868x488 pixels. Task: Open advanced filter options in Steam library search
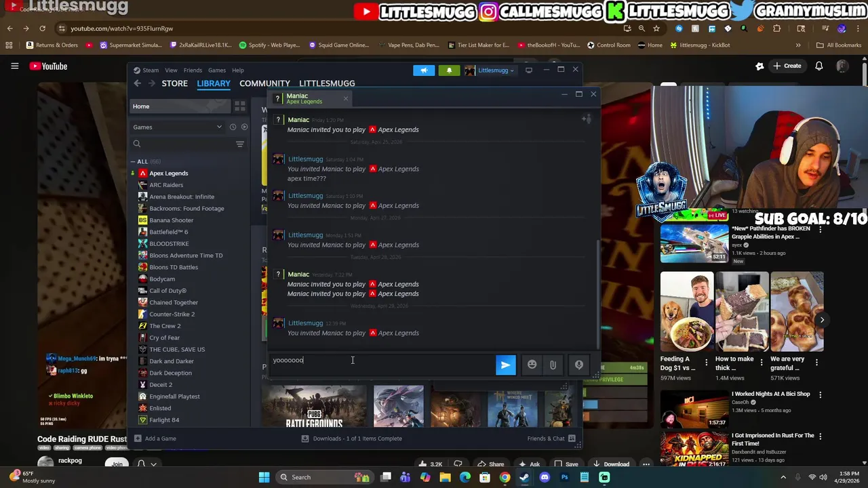(239, 144)
